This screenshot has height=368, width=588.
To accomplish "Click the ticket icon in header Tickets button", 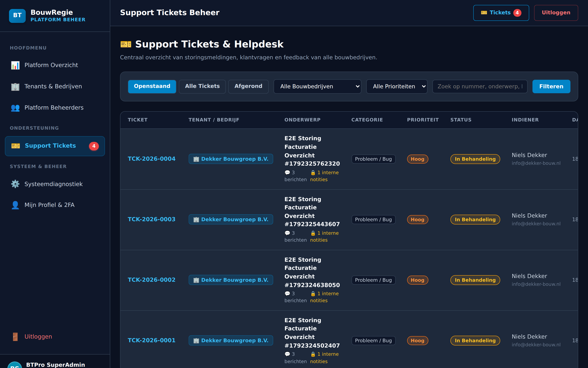I will point(484,13).
